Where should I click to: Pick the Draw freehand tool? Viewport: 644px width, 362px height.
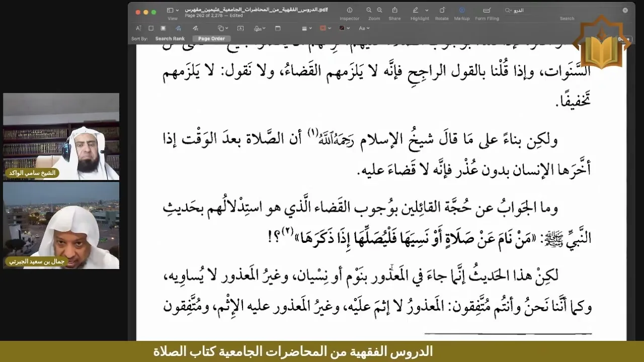click(x=195, y=29)
